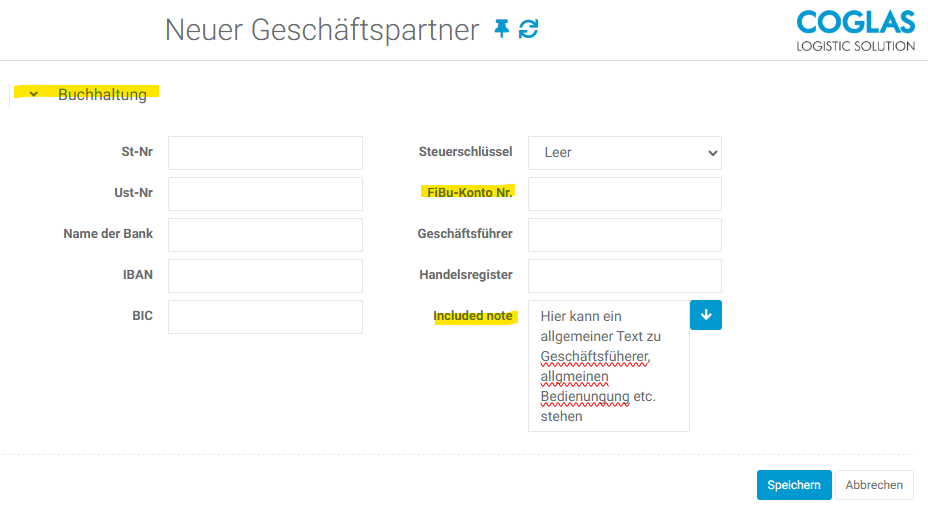The height and width of the screenshot is (513, 928).
Task: Click the Abbrechen button
Action: [874, 485]
